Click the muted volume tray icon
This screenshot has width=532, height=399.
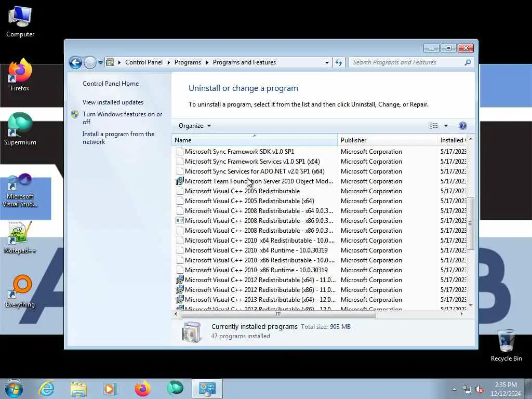click(x=480, y=390)
